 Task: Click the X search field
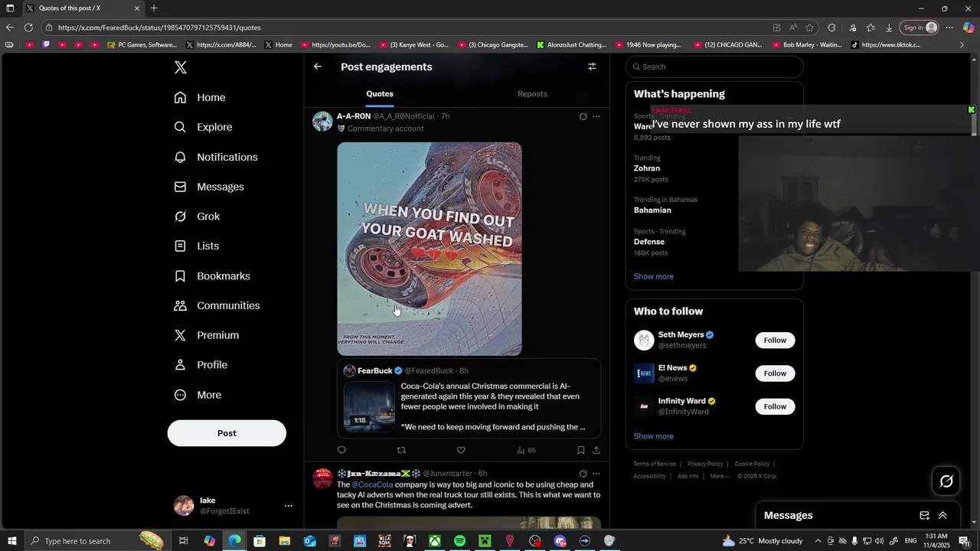(x=714, y=67)
